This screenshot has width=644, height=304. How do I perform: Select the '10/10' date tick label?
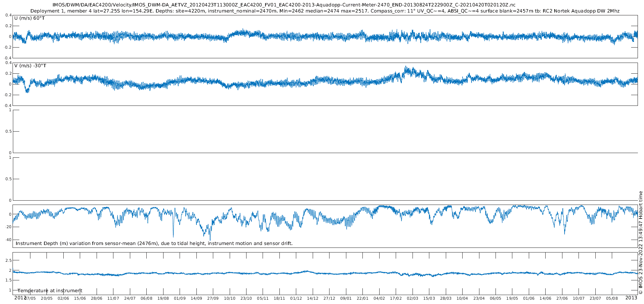click(x=230, y=298)
